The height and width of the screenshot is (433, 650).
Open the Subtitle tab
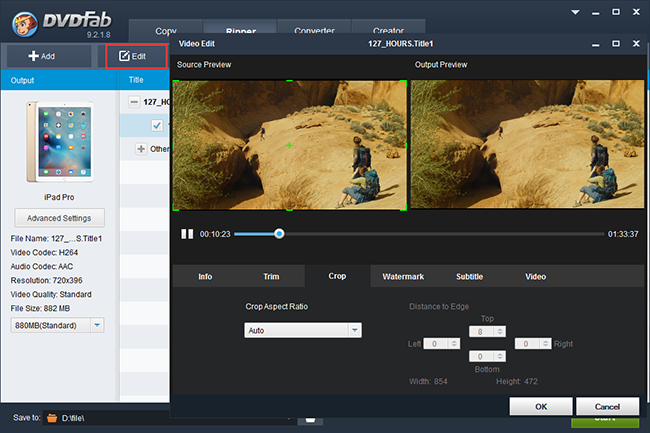[469, 276]
